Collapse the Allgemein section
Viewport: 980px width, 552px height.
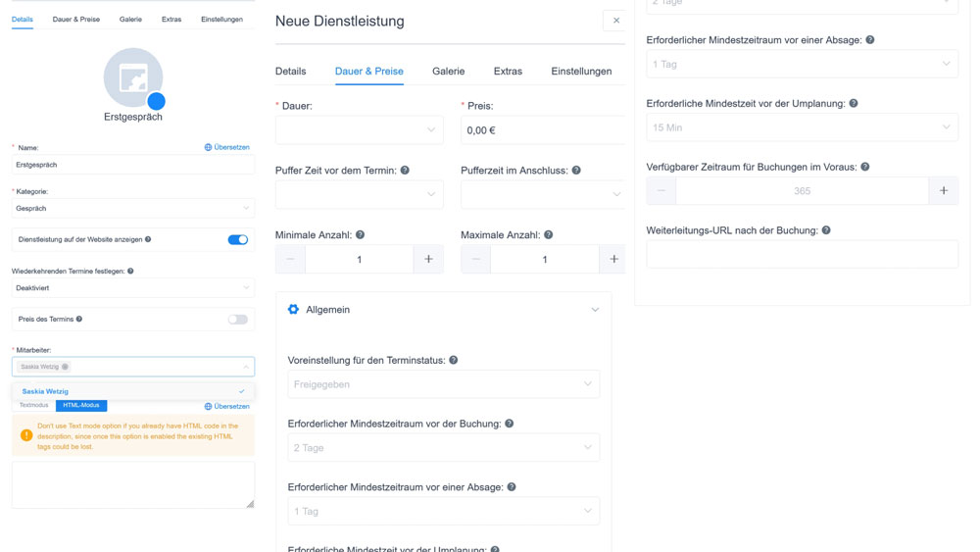(595, 310)
